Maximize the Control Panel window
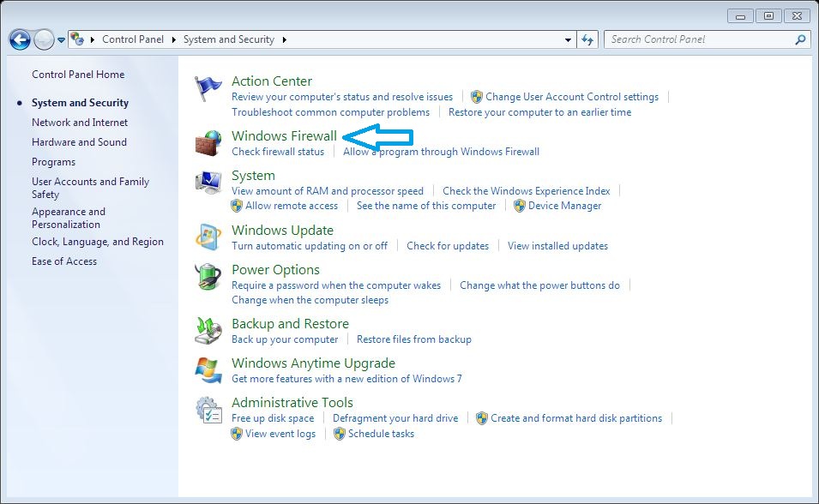This screenshot has width=819, height=504. [768, 16]
